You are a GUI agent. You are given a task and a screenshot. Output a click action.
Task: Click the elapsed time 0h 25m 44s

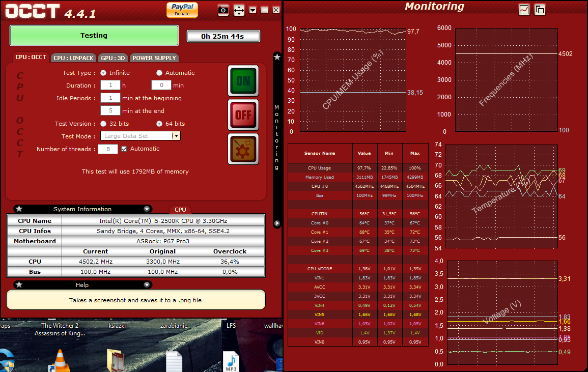223,36
